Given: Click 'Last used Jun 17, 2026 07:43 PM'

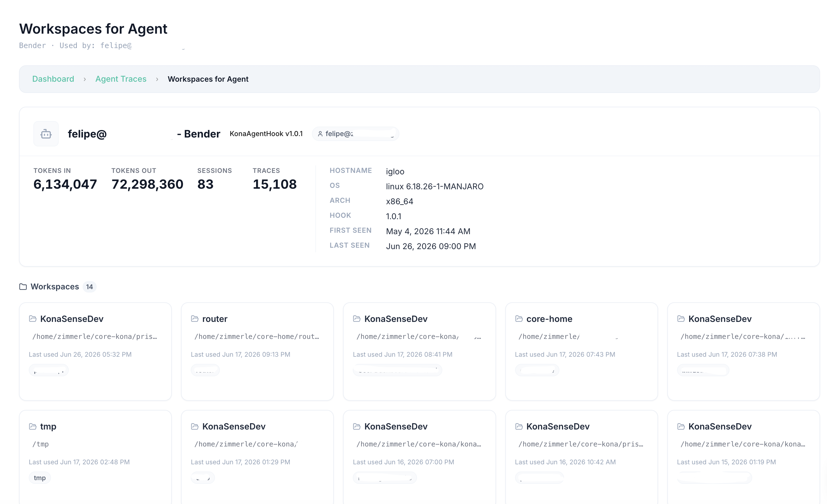Looking at the screenshot, I should pyautogui.click(x=565, y=354).
